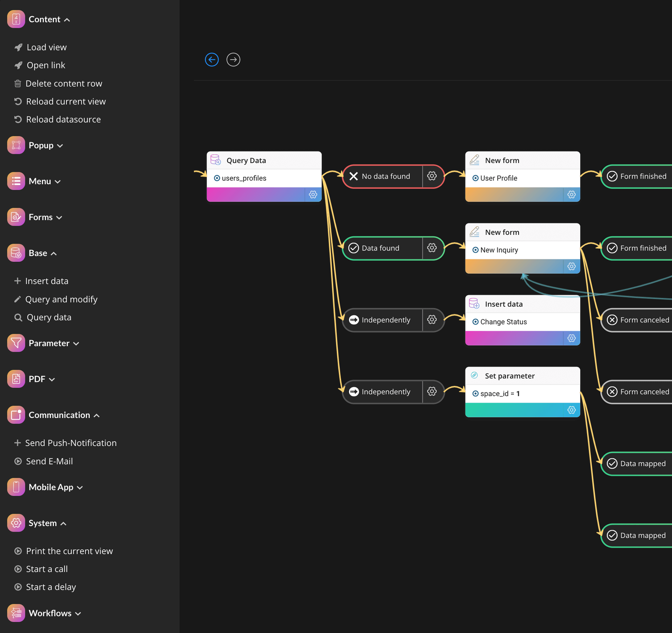The height and width of the screenshot is (633, 672).
Task: Click the Forms category icon
Action: pyautogui.click(x=16, y=217)
